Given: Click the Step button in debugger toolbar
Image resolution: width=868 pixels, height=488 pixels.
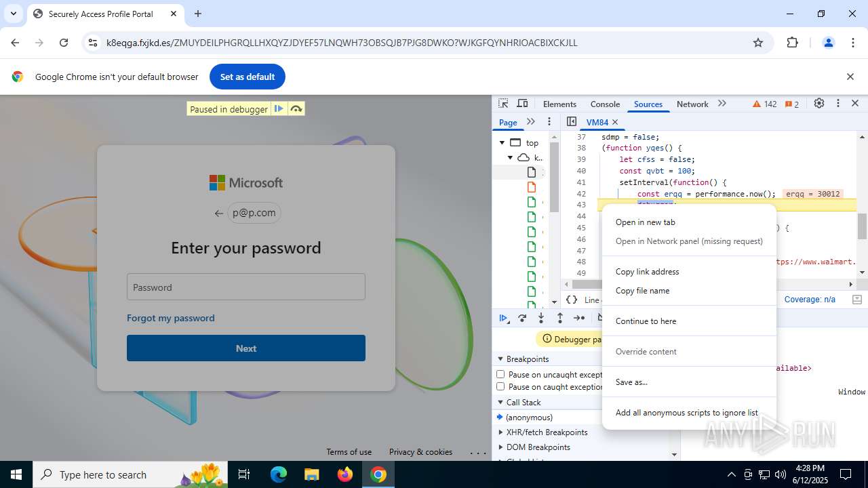Looking at the screenshot, I should tap(579, 318).
